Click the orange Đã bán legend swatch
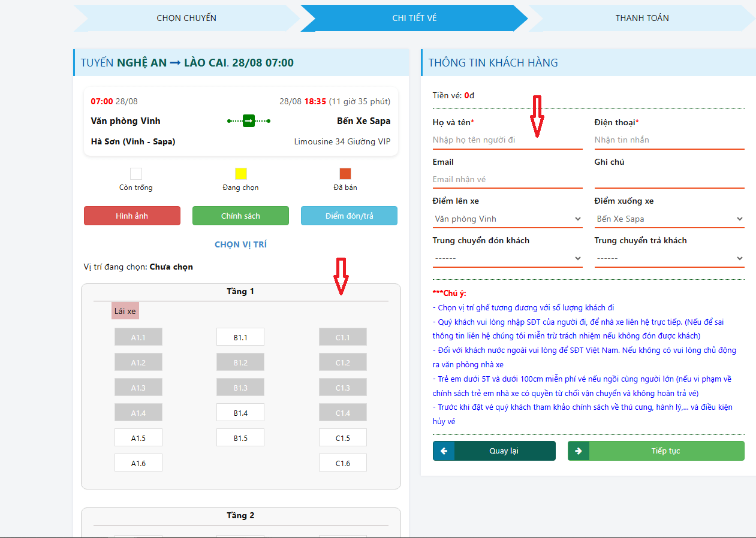Image resolution: width=756 pixels, height=538 pixels. (x=345, y=174)
